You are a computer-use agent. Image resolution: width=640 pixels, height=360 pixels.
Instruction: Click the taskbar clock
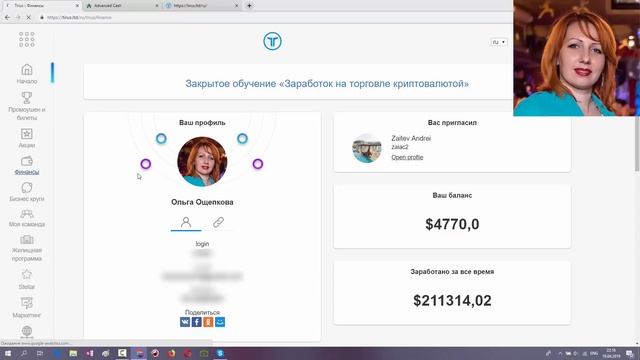[x=611, y=353]
